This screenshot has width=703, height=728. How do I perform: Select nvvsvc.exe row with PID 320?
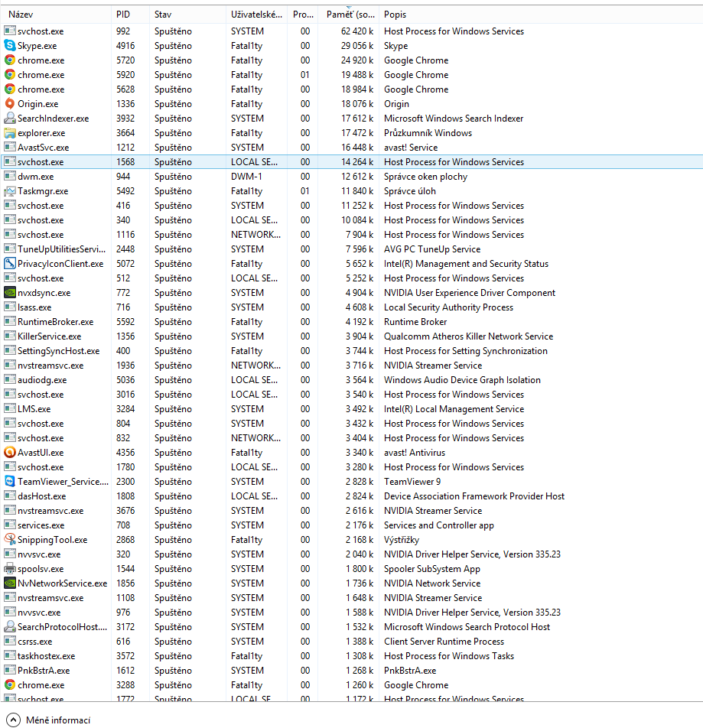352,554
